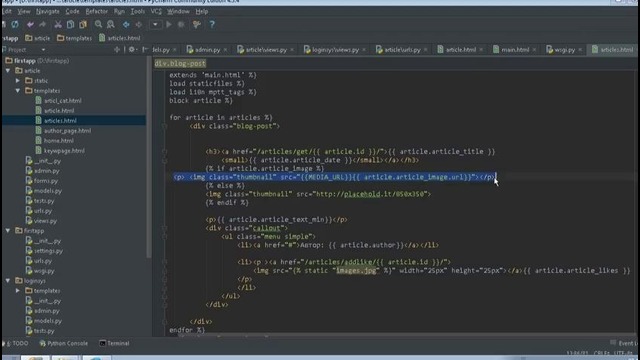Expand the static folder

18,81
